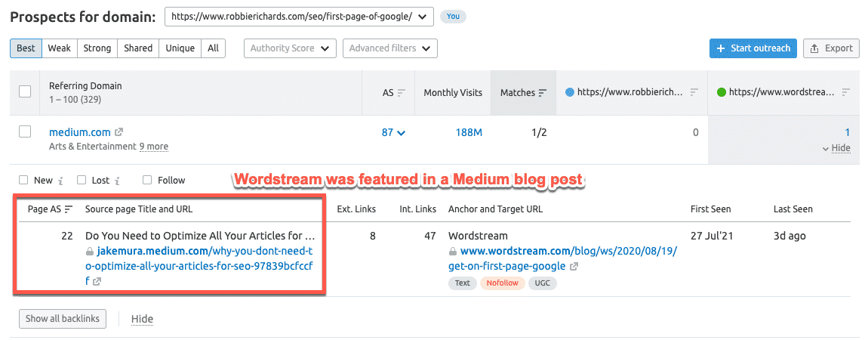Click Show all backlinks button
868x340 pixels.
click(x=63, y=319)
